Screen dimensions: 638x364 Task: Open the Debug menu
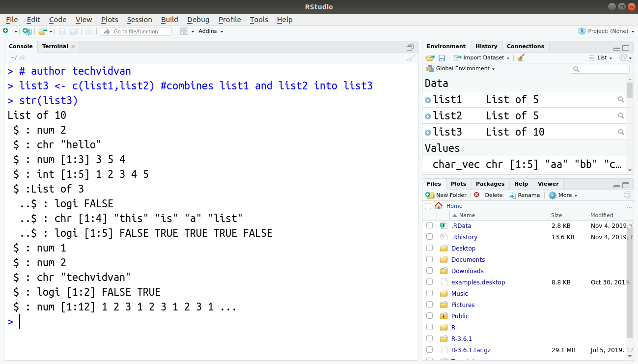198,20
